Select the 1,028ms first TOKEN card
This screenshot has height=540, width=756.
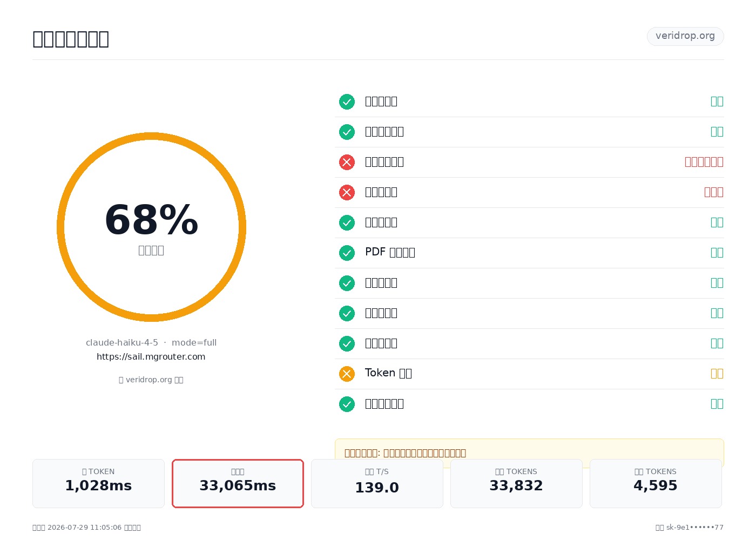(98, 483)
